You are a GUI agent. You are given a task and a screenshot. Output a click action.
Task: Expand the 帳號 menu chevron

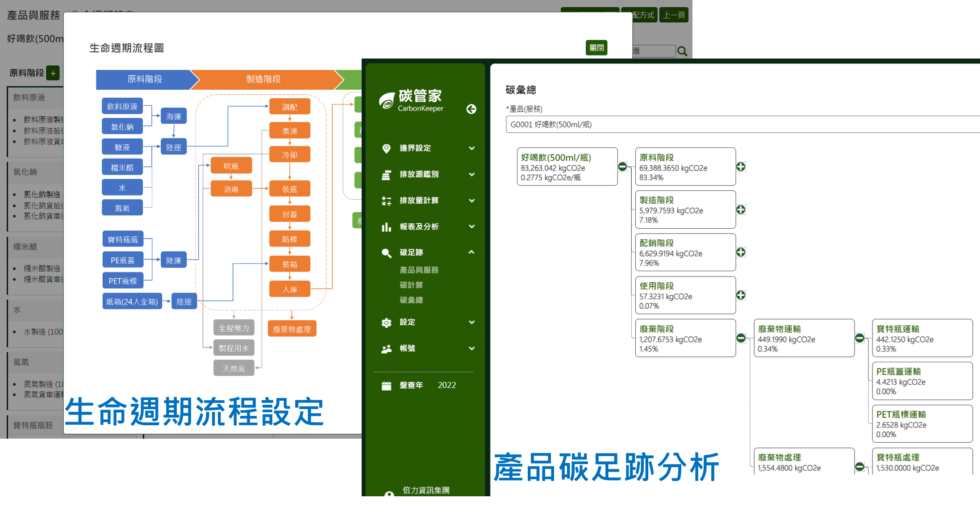click(471, 348)
